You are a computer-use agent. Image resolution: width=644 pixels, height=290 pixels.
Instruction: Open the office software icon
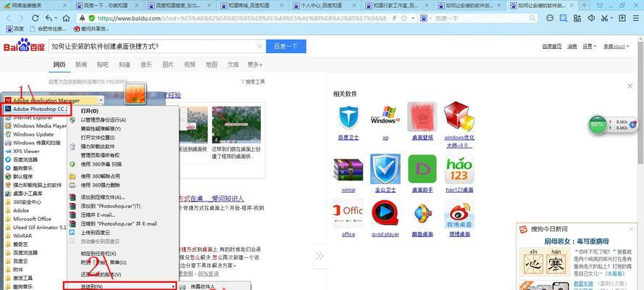coord(348,213)
